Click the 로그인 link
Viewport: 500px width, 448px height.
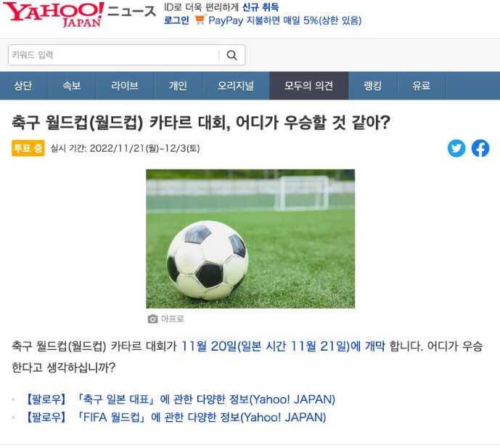coord(176,20)
